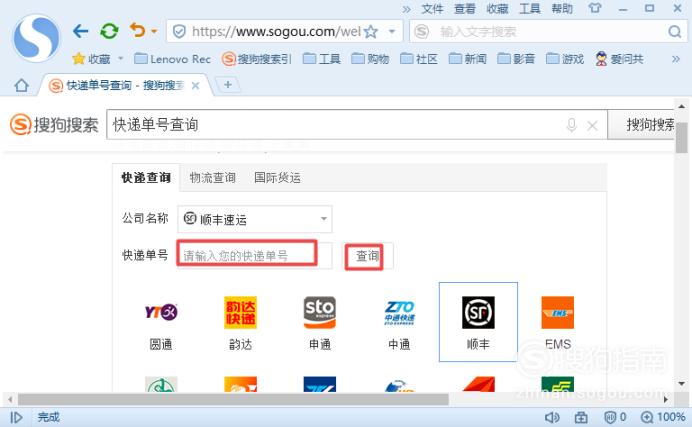Viewport: 692px width, 427px height.
Task: Toggle the sidebar icon in status bar
Action: click(16, 417)
